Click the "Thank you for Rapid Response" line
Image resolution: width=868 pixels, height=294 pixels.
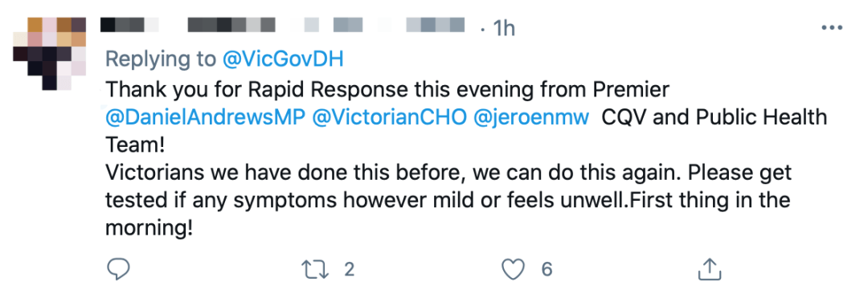click(x=387, y=88)
